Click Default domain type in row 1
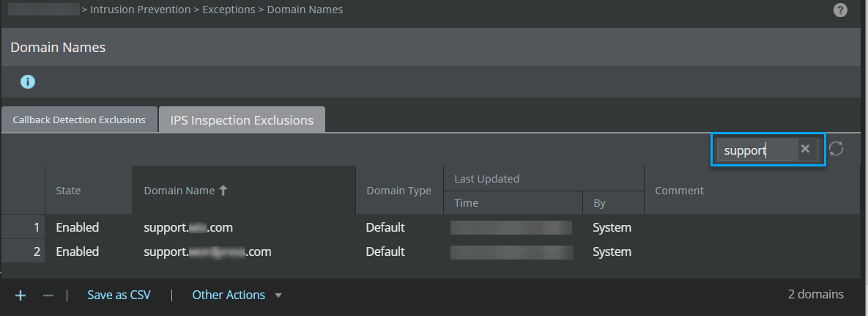Screen dimensions: 868x316 [385, 227]
